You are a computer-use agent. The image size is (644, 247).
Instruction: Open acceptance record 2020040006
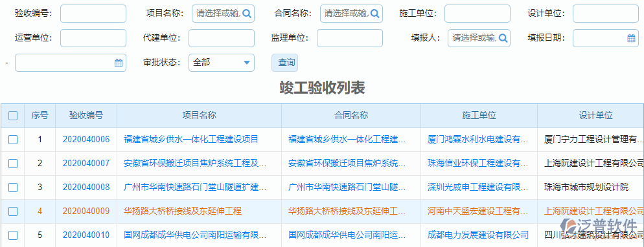[x=86, y=140]
